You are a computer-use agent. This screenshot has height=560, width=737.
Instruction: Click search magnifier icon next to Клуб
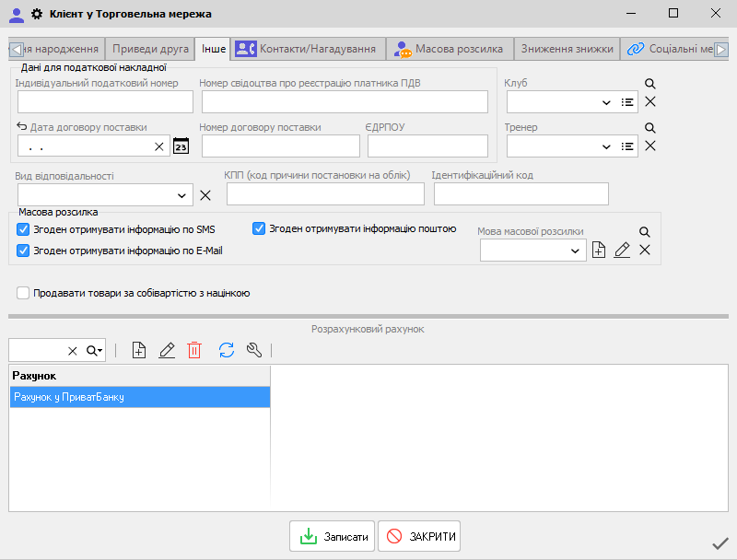click(x=649, y=84)
